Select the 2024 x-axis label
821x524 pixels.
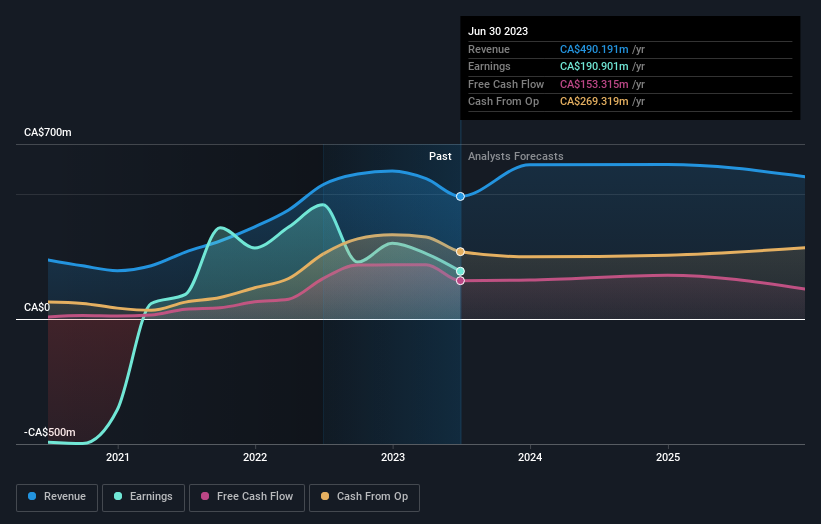pos(530,458)
